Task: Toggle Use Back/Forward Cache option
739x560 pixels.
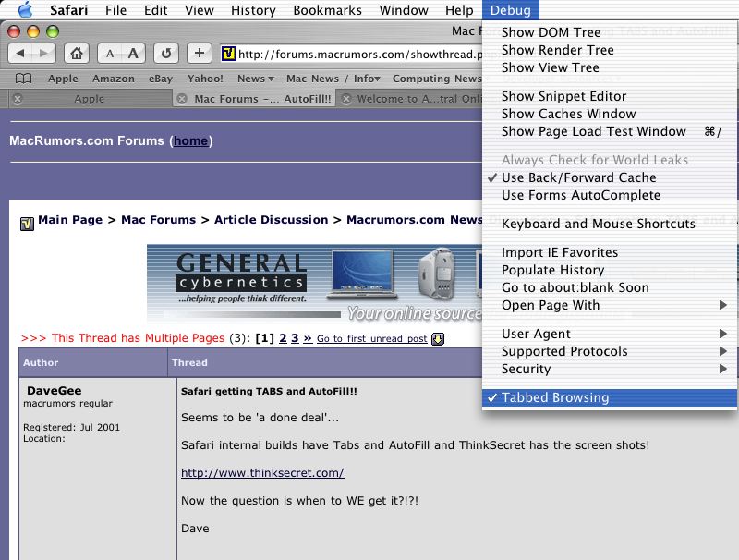Action: 610,177
